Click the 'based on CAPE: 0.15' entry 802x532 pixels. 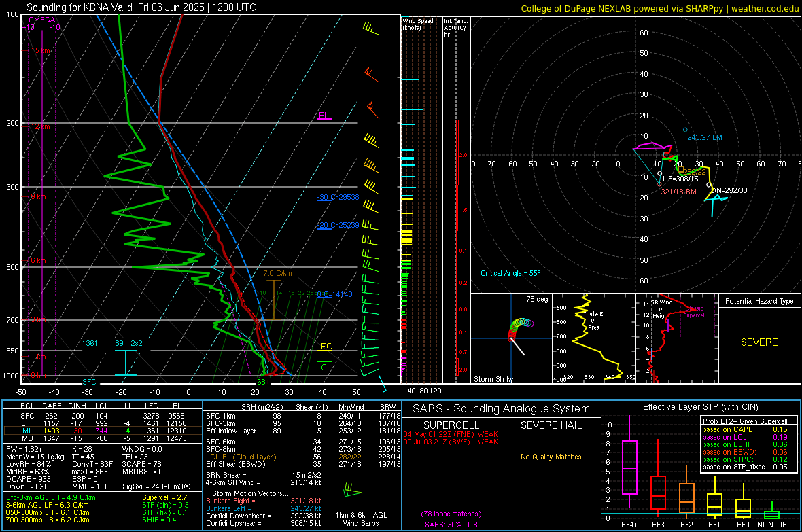[x=745, y=429]
